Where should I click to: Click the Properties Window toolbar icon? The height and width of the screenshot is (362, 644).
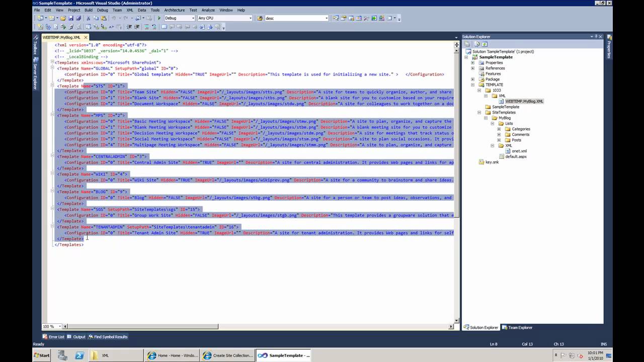pyautogui.click(x=344, y=18)
